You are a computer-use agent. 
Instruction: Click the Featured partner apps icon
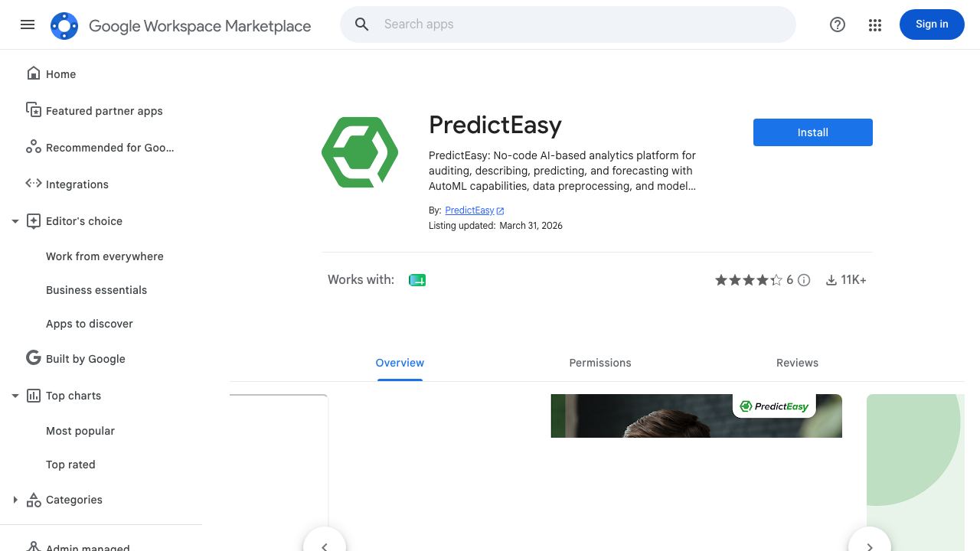pos(34,110)
